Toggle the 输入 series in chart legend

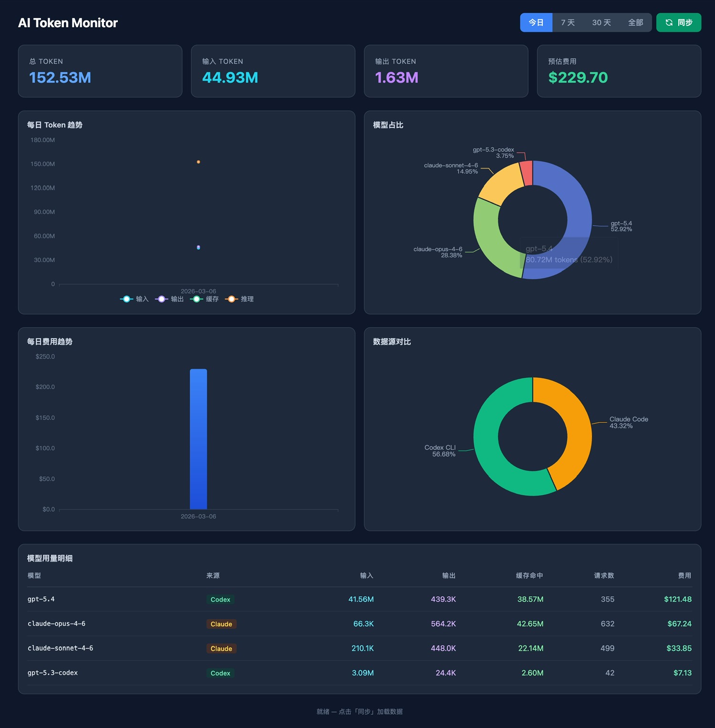[135, 299]
